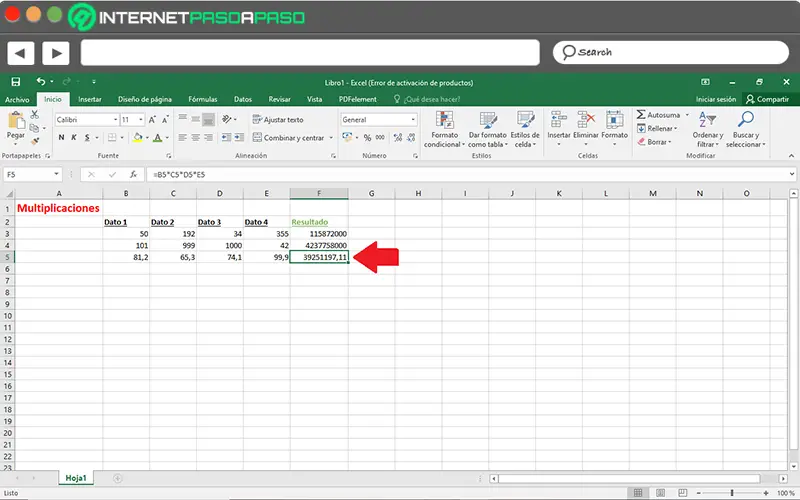Increase font size with the large A icon

point(152,120)
